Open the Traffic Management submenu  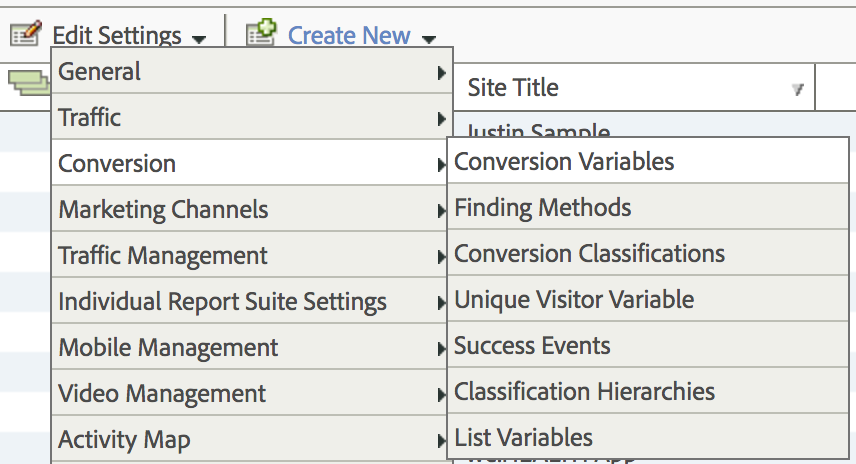[250, 256]
